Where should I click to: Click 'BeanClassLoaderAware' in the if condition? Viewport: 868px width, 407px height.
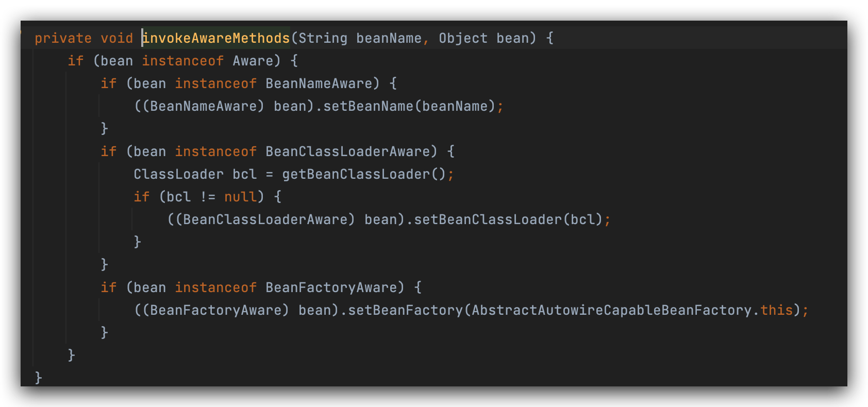click(x=348, y=151)
